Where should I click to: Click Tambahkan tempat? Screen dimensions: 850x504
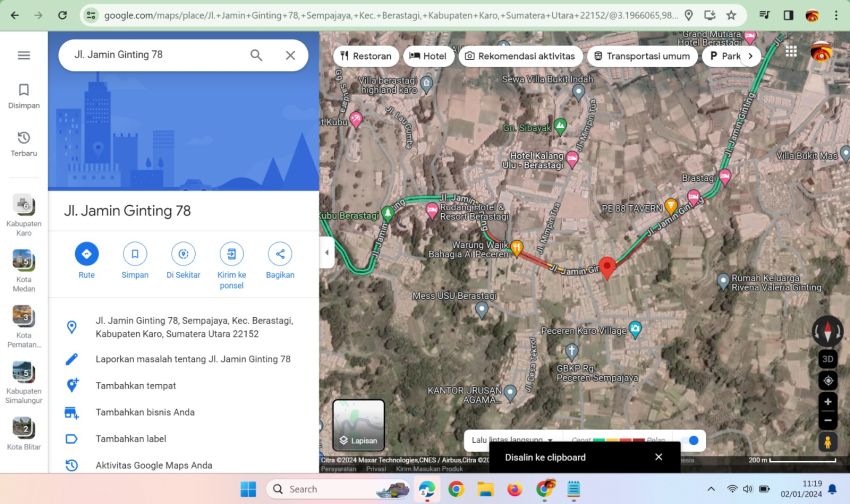pyautogui.click(x=184, y=385)
